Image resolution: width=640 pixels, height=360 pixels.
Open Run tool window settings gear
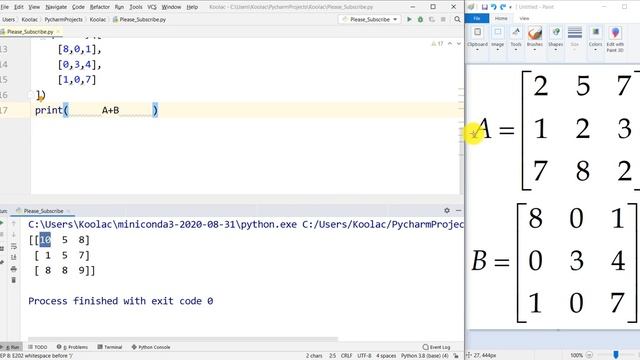point(447,210)
